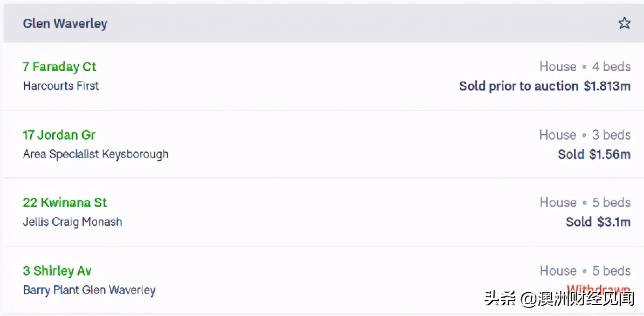Click the Barry Plant Glen Waverley agency
This screenshot has width=644, height=316.
point(89,290)
